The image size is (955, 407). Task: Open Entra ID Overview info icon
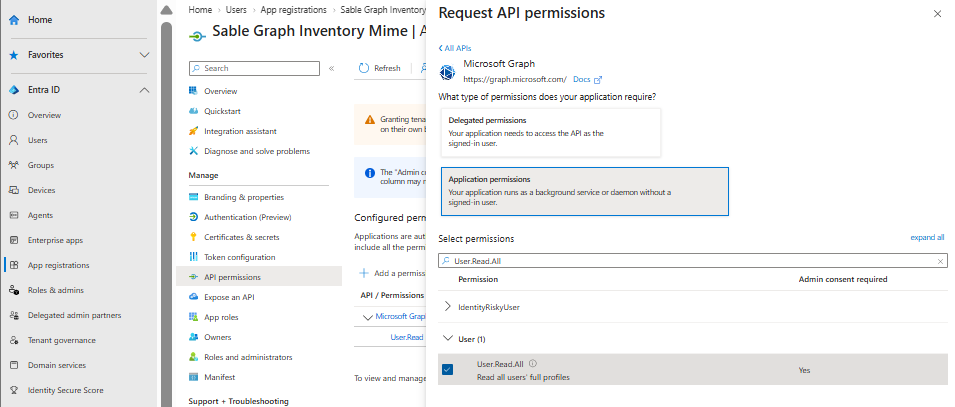pyautogui.click(x=14, y=115)
